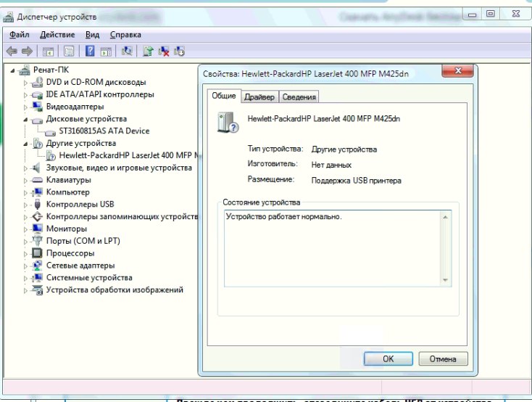Expand Контроллеры USB node arrow
This screenshot has height=402, width=532.
point(25,205)
